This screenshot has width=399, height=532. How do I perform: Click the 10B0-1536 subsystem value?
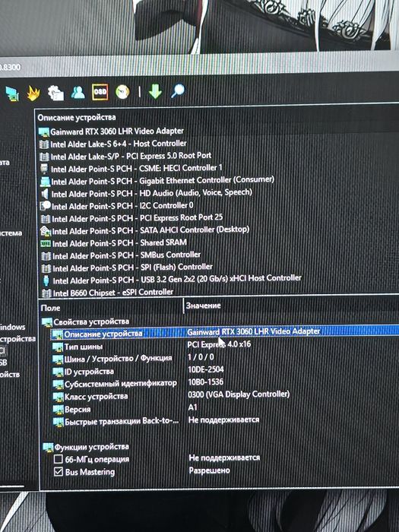click(x=206, y=382)
